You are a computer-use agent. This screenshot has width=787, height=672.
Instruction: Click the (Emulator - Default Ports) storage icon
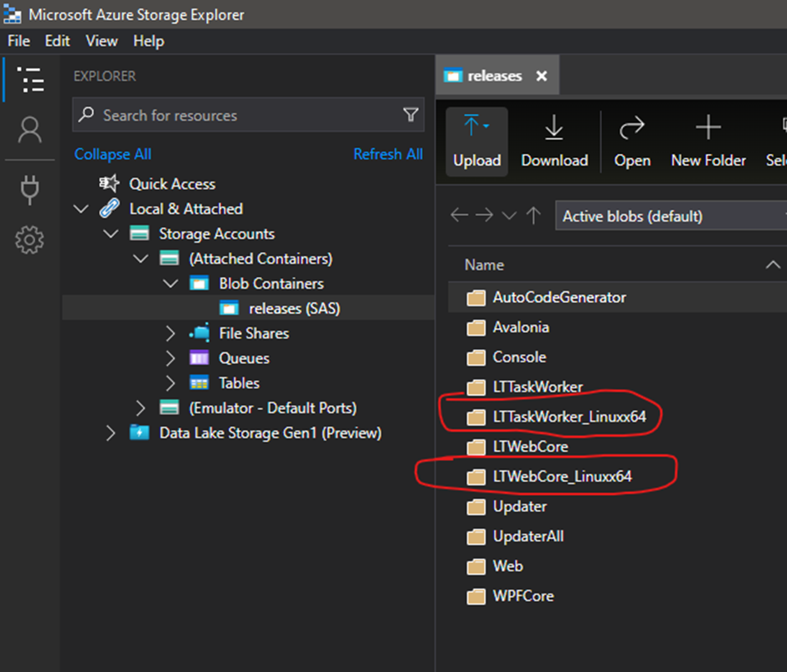[x=169, y=408]
